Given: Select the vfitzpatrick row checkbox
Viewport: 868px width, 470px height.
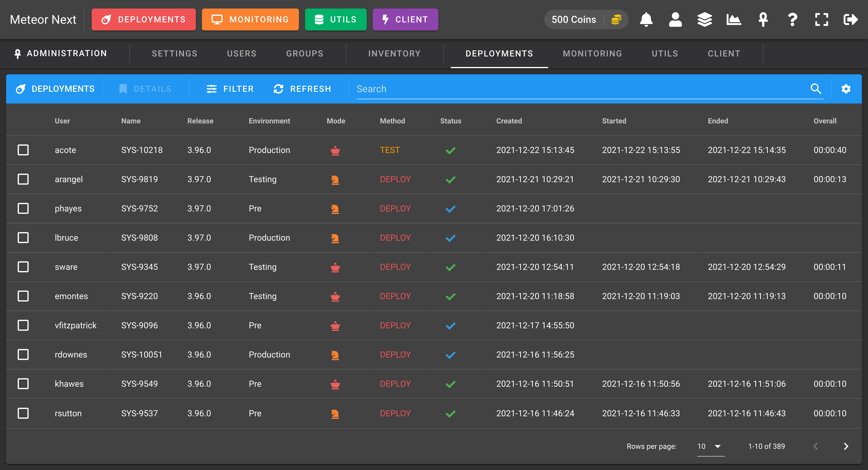Looking at the screenshot, I should coord(23,325).
